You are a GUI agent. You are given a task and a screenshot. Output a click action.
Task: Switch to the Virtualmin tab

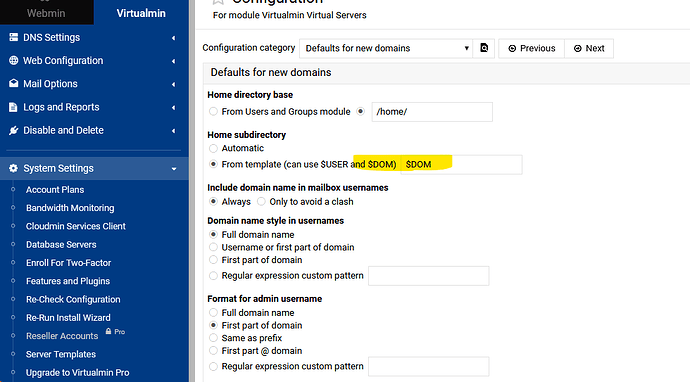141,13
